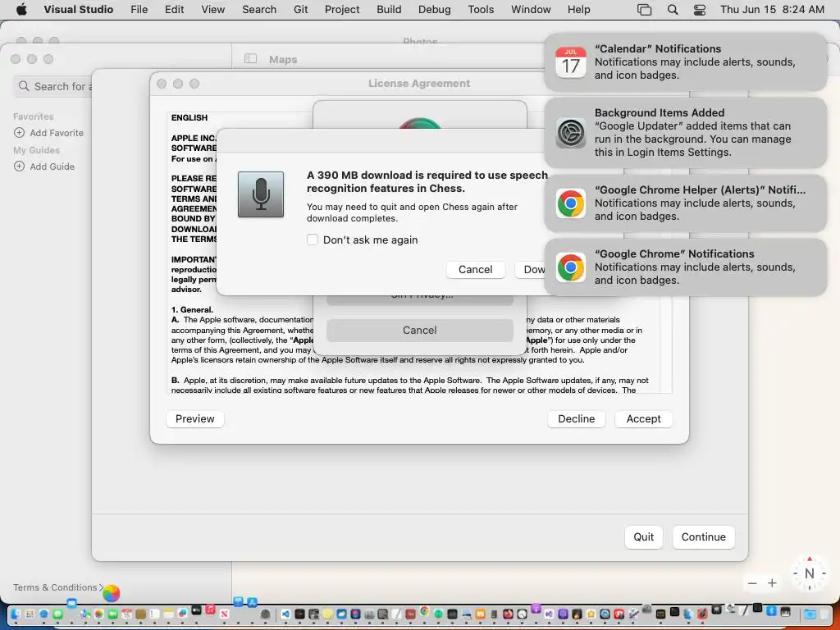Image resolution: width=840 pixels, height=630 pixels.
Task: Open the Apple menu
Action: pos(21,10)
